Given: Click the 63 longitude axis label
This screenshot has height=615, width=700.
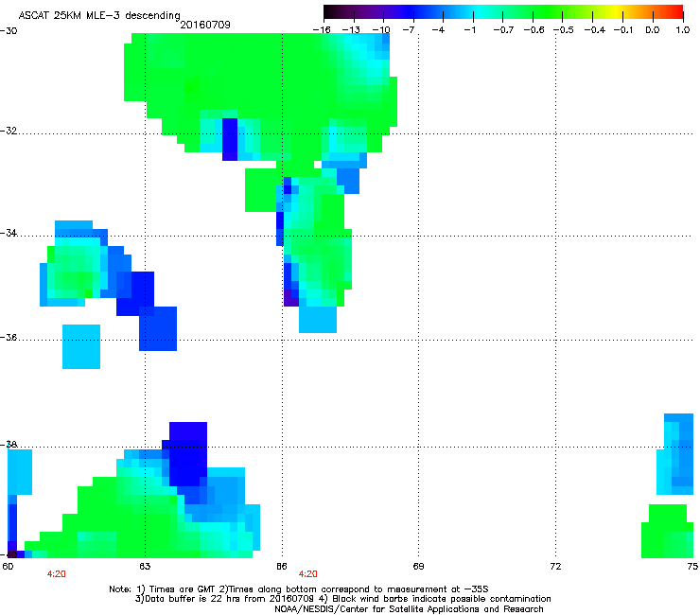Looking at the screenshot, I should click(x=145, y=567).
